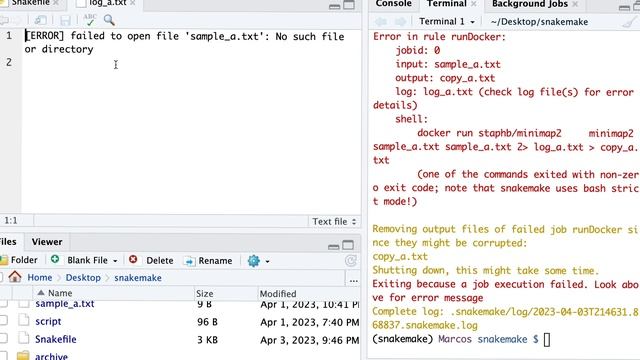Click the refresh icon in Files pane

[x=351, y=260]
